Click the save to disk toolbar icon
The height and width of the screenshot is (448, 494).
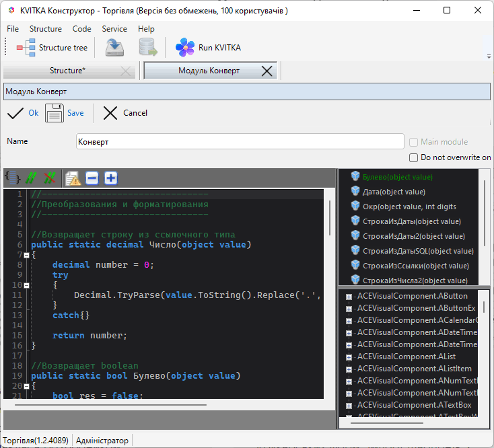click(114, 48)
